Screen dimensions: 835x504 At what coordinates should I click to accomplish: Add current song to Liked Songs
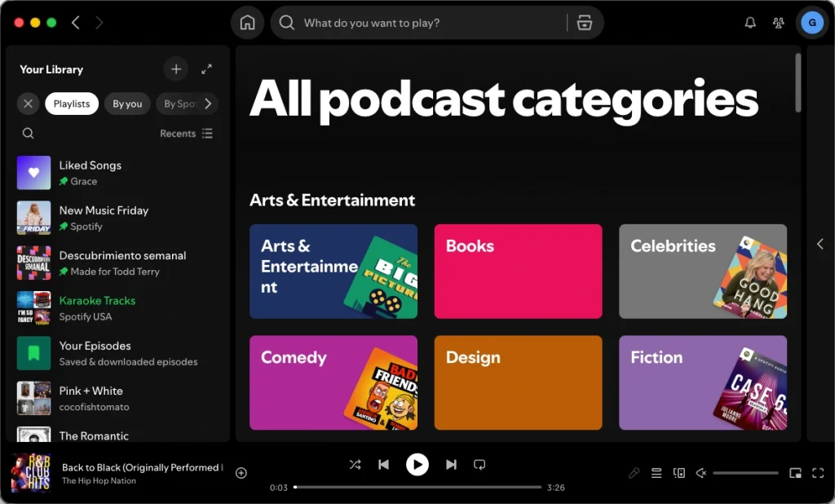click(x=241, y=473)
